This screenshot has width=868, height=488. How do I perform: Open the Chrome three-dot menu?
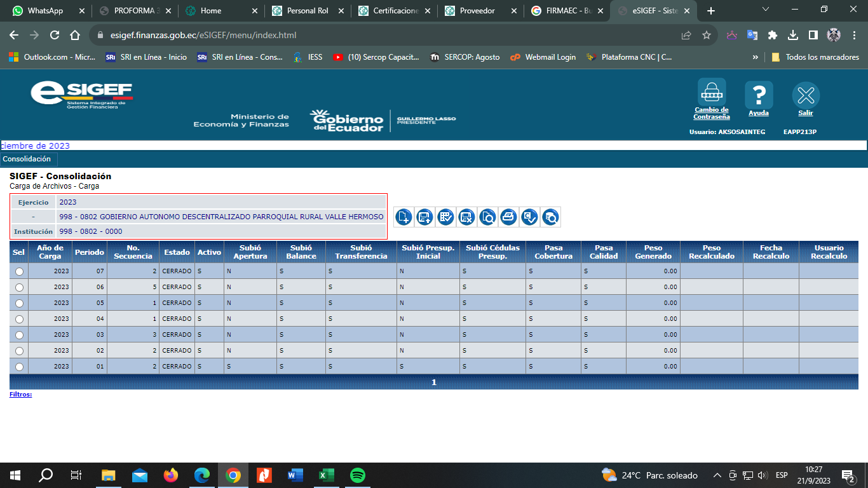coord(853,35)
